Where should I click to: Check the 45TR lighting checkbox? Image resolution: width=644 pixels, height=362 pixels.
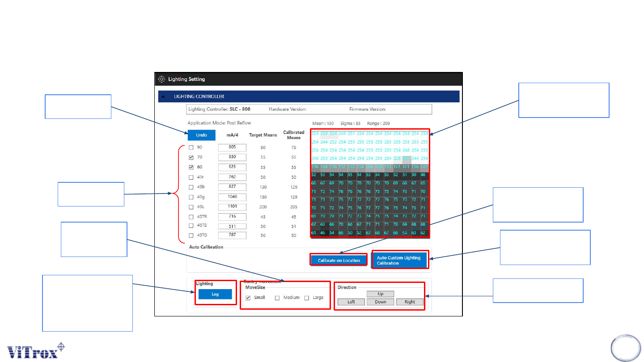[x=191, y=216]
